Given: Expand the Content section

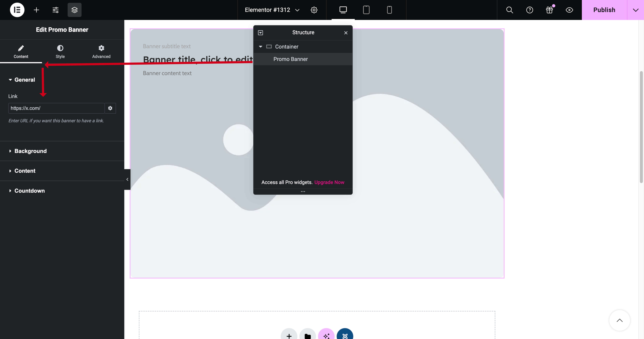Looking at the screenshot, I should [x=62, y=171].
